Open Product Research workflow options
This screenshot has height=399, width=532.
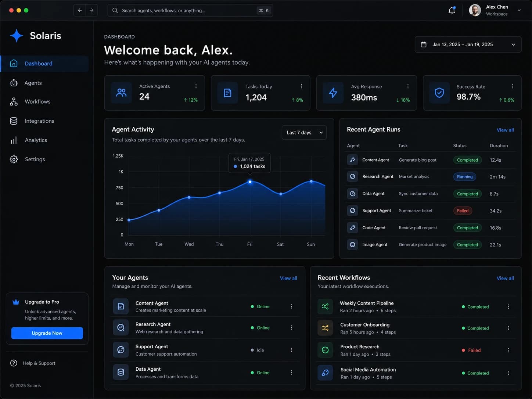tap(508, 350)
